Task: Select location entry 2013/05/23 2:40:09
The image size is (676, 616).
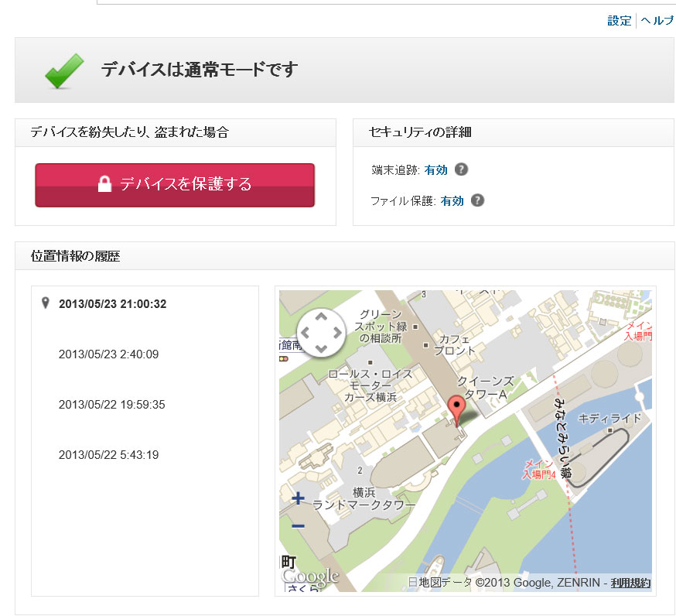Action: point(108,354)
